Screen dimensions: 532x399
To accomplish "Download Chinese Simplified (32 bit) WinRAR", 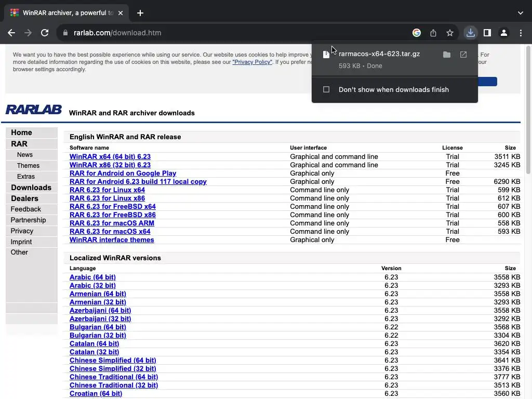I will coord(113,369).
